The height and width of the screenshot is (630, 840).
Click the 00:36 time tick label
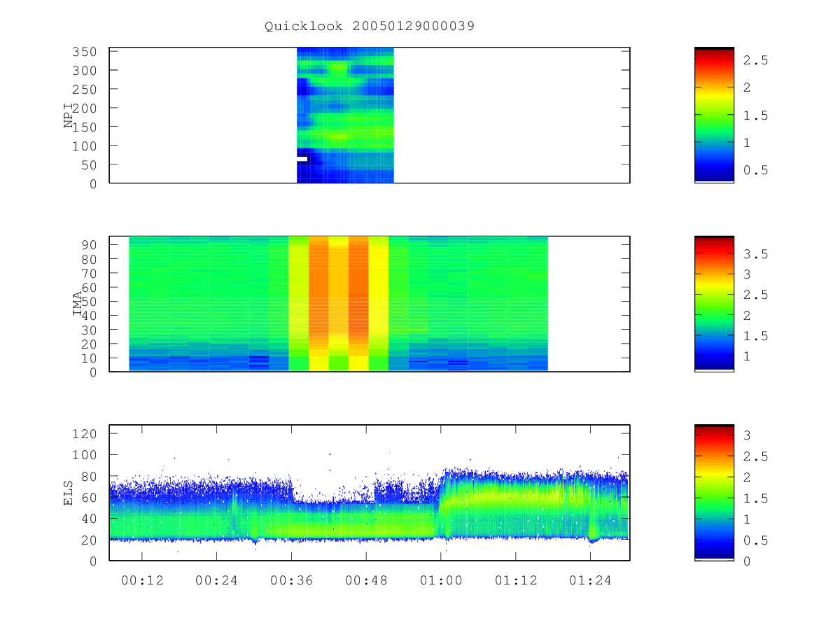[291, 580]
